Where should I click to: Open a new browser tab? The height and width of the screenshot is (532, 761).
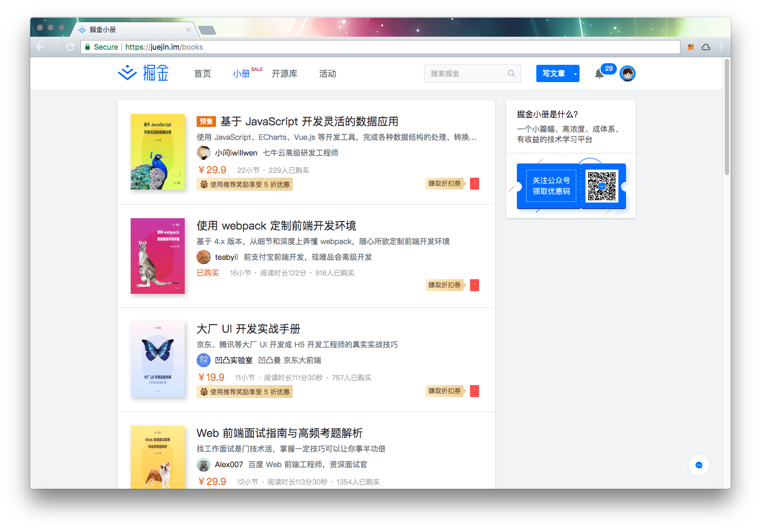coord(207,30)
